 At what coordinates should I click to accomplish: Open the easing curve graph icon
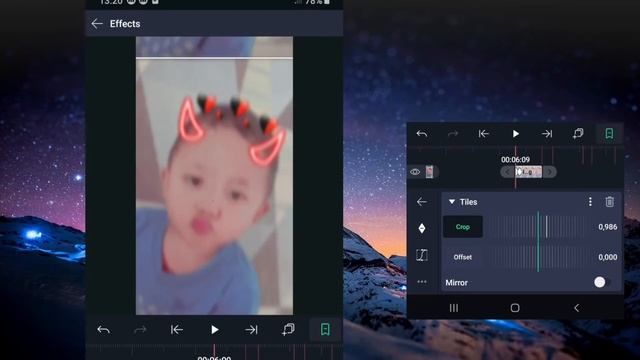click(422, 255)
